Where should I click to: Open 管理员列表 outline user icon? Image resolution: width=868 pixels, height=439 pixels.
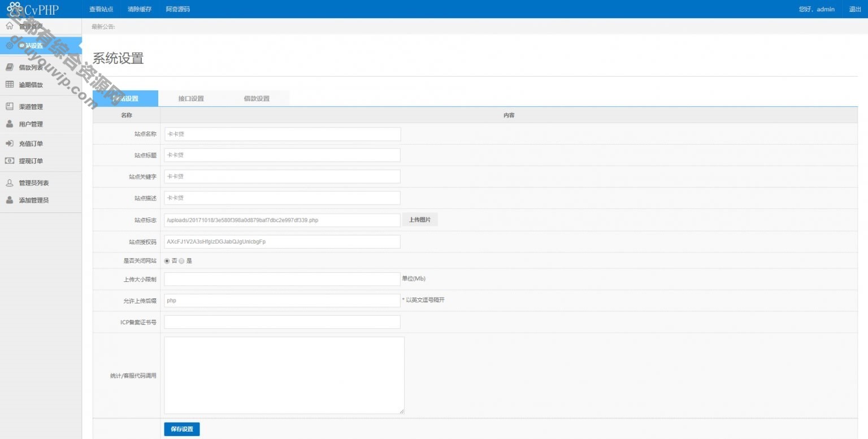click(x=10, y=183)
